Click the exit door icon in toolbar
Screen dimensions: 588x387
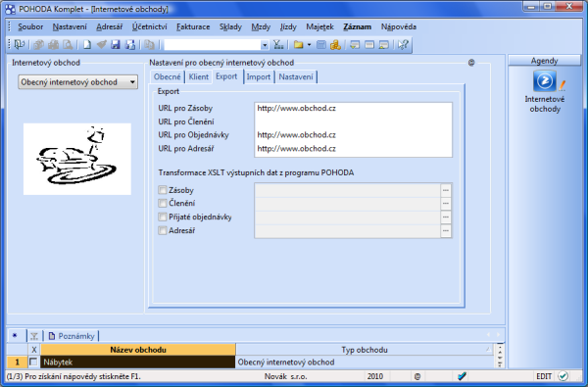point(20,45)
